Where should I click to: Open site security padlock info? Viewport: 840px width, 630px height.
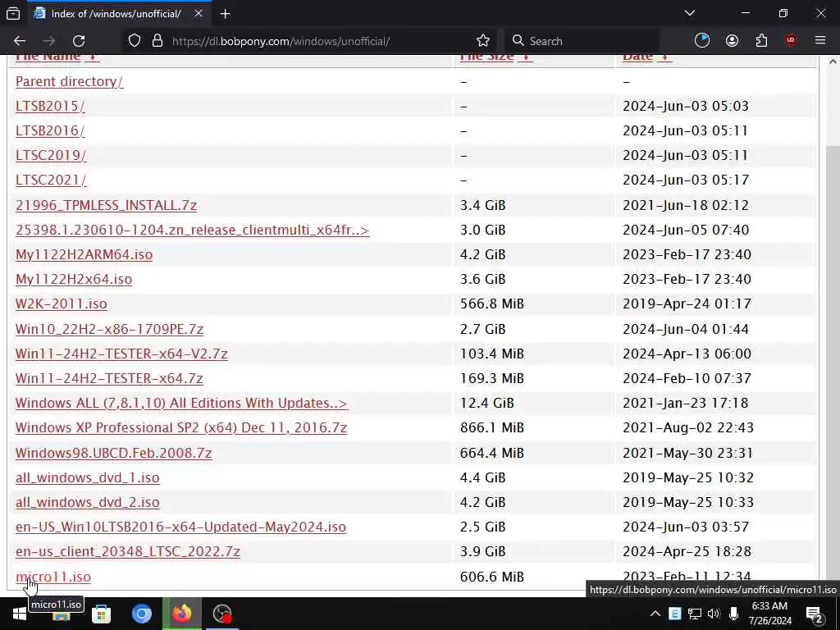157,41
